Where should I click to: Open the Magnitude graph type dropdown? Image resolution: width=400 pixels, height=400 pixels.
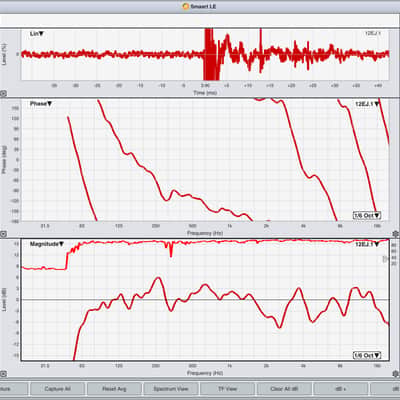tap(47, 244)
